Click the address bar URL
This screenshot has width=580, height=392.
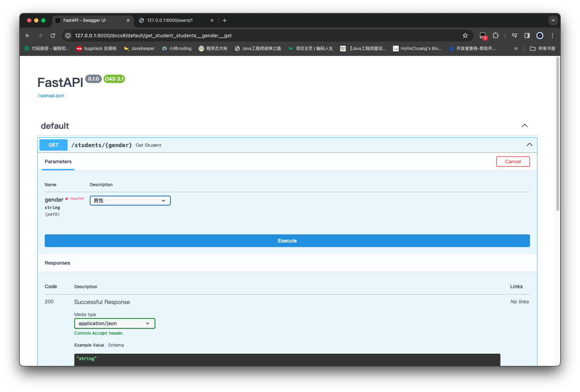153,36
